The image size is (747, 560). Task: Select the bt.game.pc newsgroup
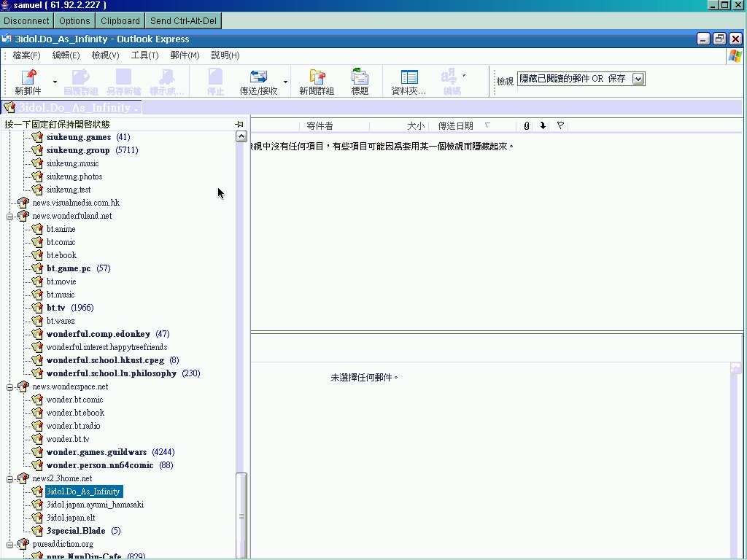pyautogui.click(x=69, y=268)
